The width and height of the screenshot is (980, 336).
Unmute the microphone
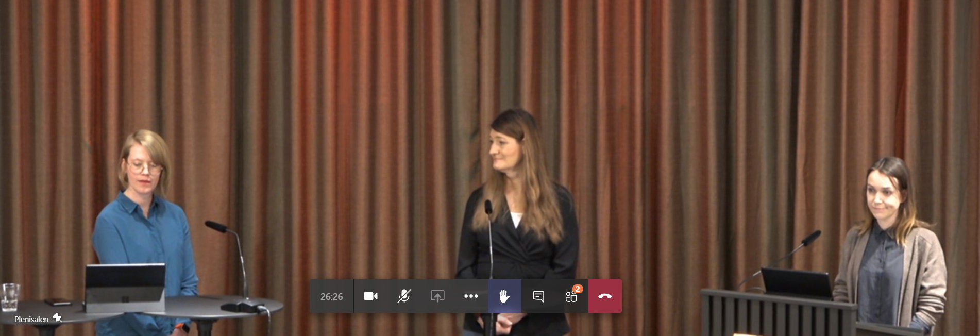click(x=404, y=296)
